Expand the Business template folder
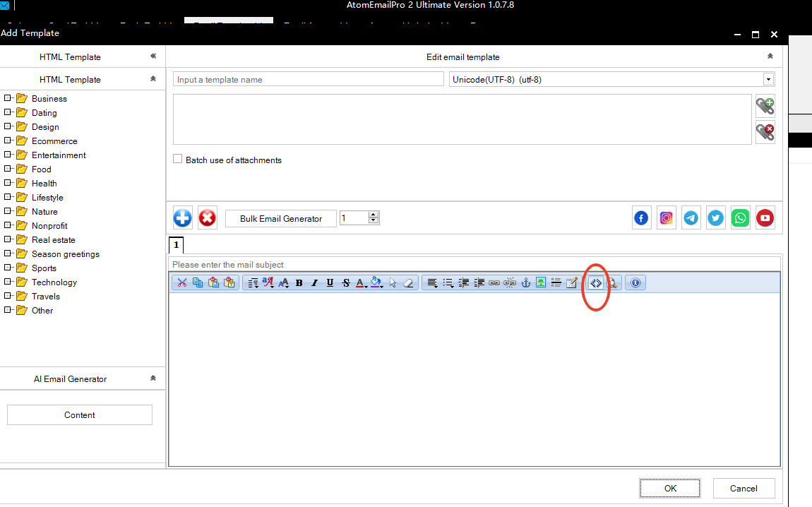 [7, 98]
